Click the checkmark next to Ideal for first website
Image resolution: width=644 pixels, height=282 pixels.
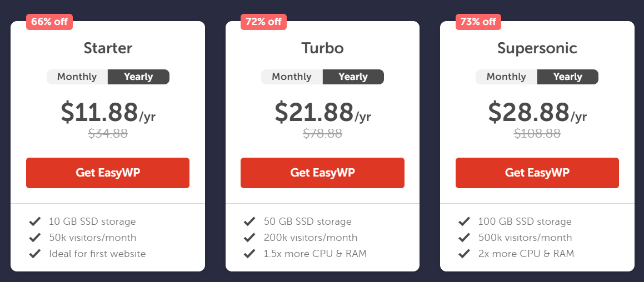(34, 254)
